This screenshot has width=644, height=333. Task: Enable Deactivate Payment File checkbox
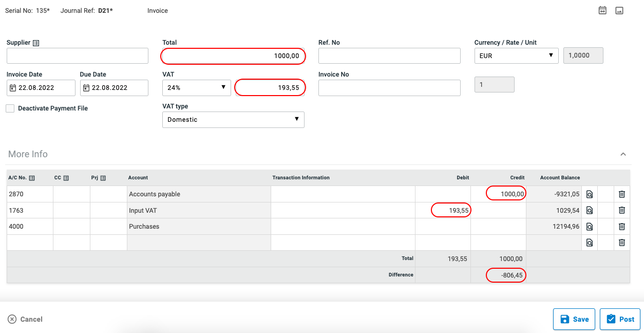10,108
